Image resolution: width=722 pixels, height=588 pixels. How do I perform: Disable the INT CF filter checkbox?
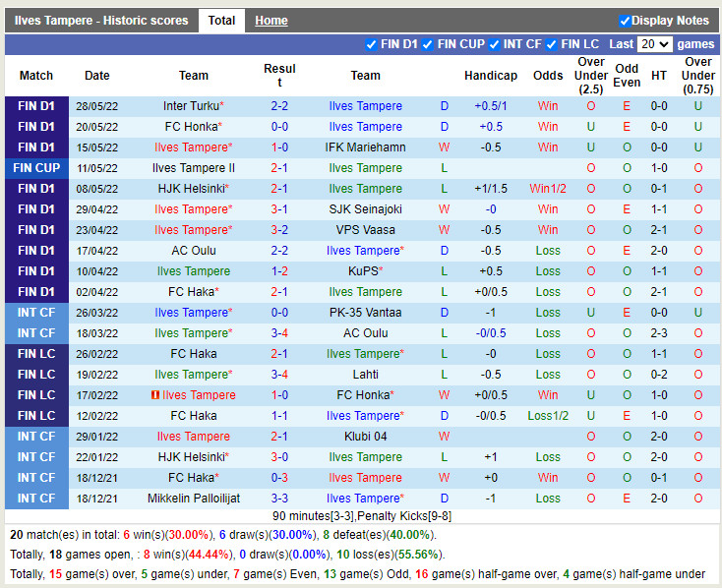pos(495,44)
